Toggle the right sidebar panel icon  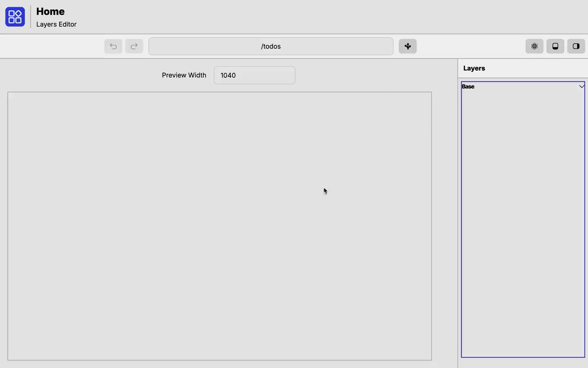tap(576, 46)
